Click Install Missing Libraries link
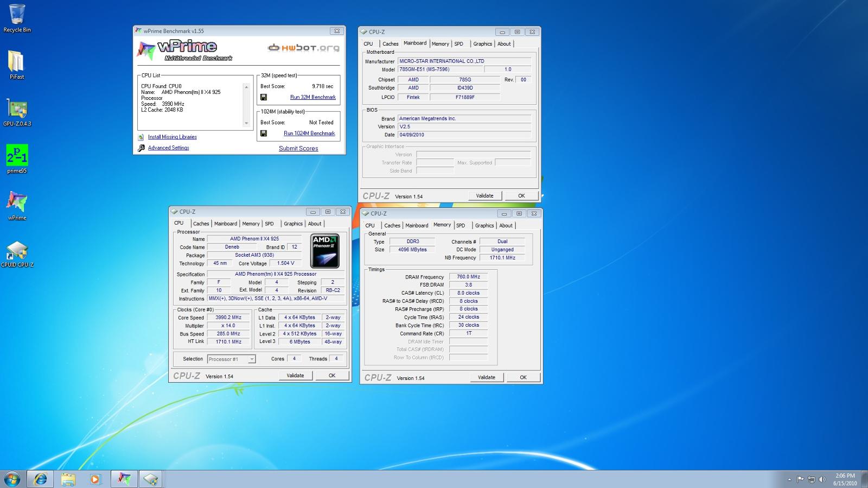 click(x=173, y=137)
